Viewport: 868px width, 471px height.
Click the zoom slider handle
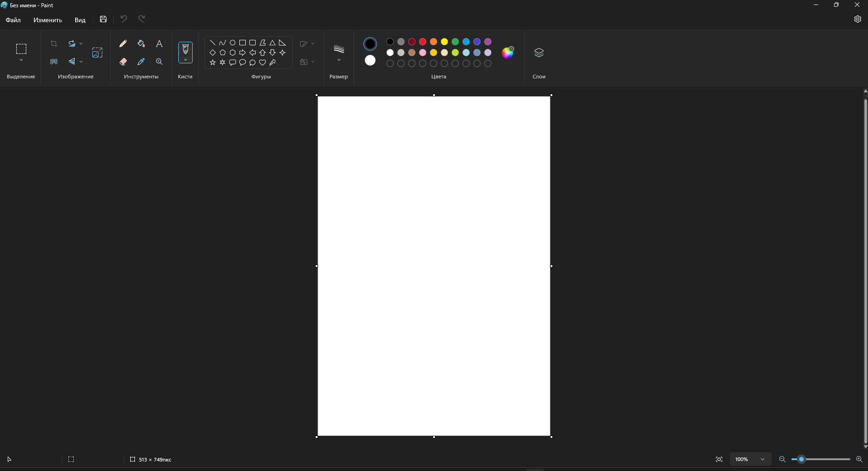(801, 459)
